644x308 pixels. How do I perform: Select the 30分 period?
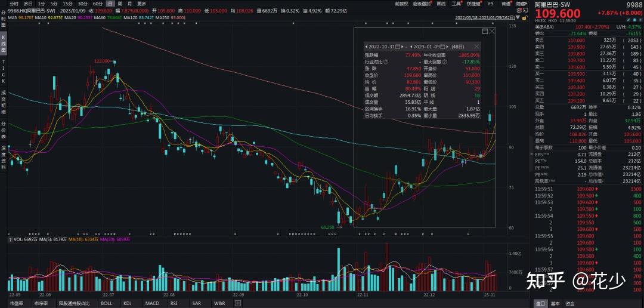pos(82,4)
